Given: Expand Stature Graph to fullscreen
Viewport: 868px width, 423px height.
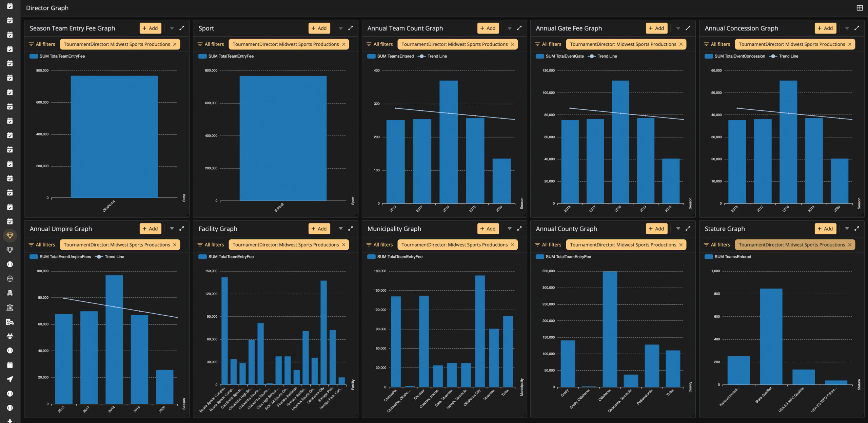Looking at the screenshot, I should click(x=857, y=229).
